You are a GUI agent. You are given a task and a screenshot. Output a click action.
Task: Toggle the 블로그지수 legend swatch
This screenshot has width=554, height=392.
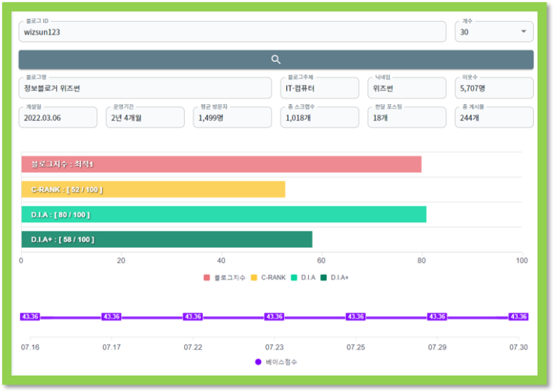coord(207,277)
